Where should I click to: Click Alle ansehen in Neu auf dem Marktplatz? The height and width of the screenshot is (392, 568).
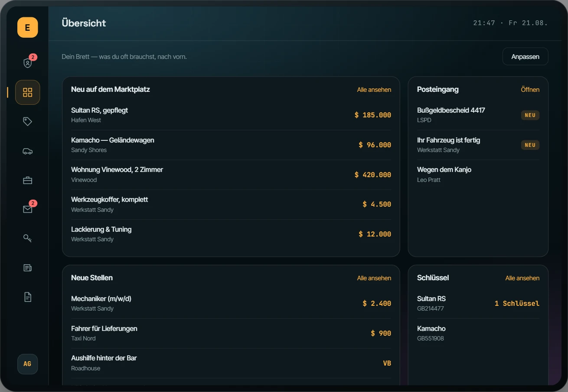click(374, 90)
